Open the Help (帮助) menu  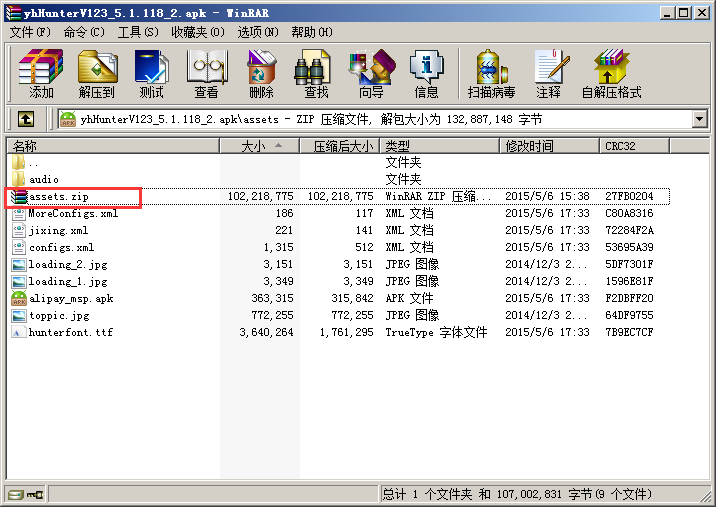[312, 32]
